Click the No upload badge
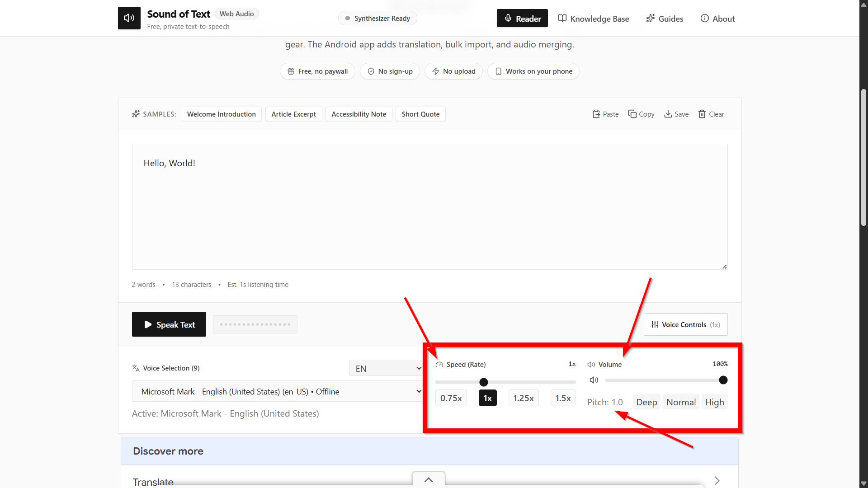The height and width of the screenshot is (488, 868). pyautogui.click(x=453, y=71)
